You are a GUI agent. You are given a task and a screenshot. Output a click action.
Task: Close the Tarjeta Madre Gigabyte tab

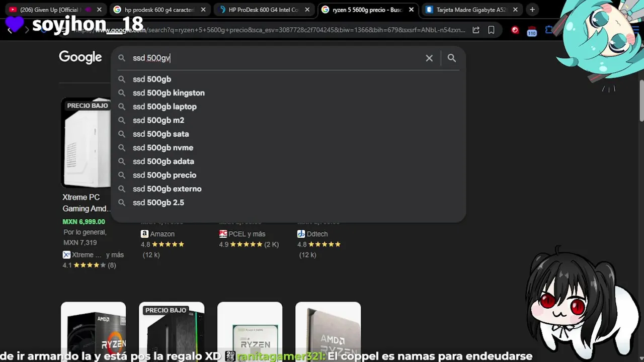click(x=515, y=10)
